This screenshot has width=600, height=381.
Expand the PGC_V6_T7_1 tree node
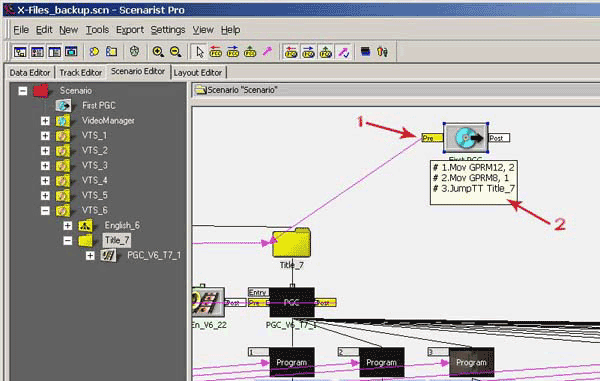90,255
